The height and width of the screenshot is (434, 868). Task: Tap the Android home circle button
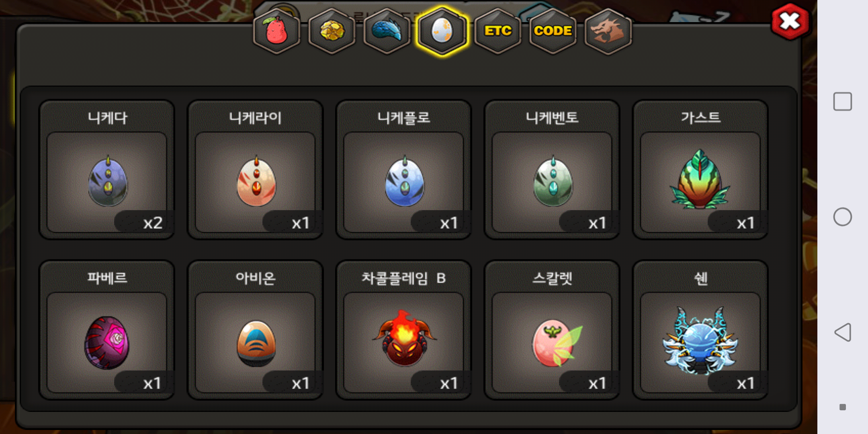pos(843,217)
